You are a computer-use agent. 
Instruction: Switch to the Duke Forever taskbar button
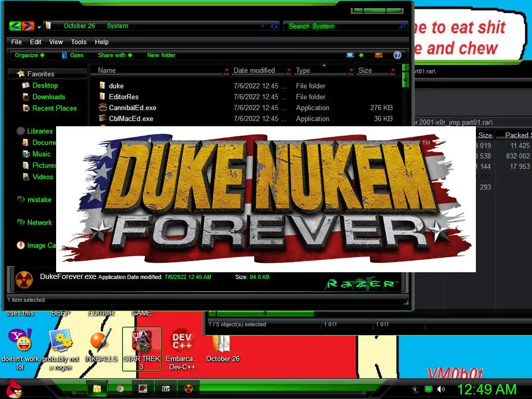pos(188,389)
